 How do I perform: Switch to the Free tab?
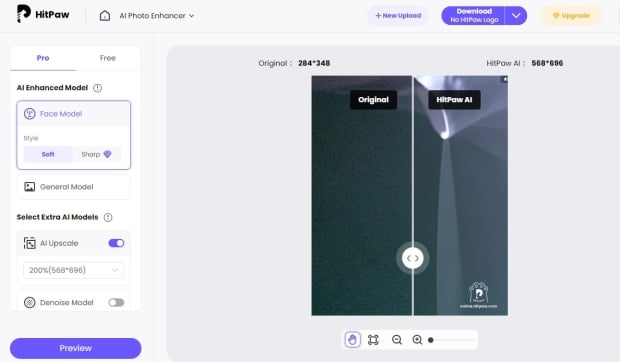pyautogui.click(x=108, y=58)
